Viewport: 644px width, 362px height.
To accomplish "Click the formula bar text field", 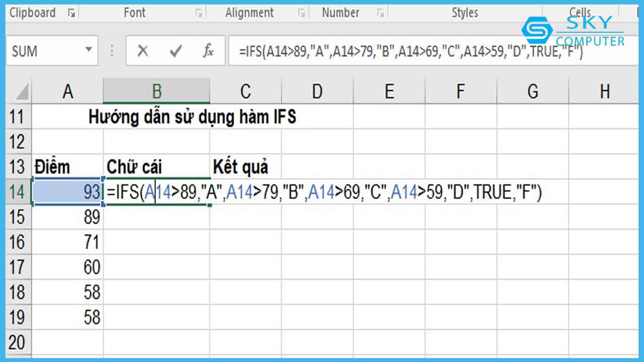I will 433,51.
